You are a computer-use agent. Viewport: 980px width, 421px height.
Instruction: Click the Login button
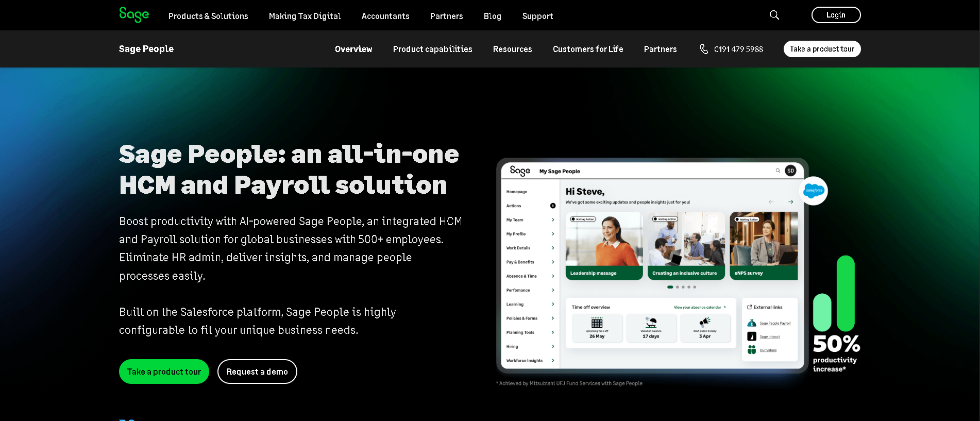(x=836, y=15)
